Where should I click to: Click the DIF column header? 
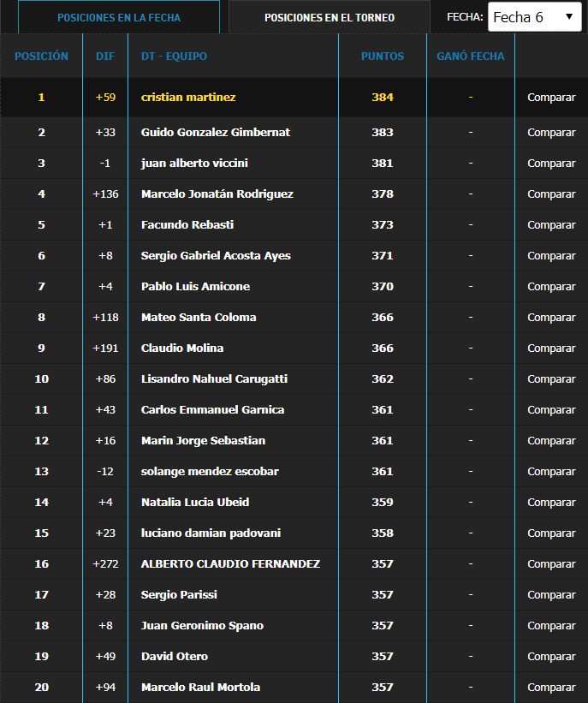tap(105, 56)
